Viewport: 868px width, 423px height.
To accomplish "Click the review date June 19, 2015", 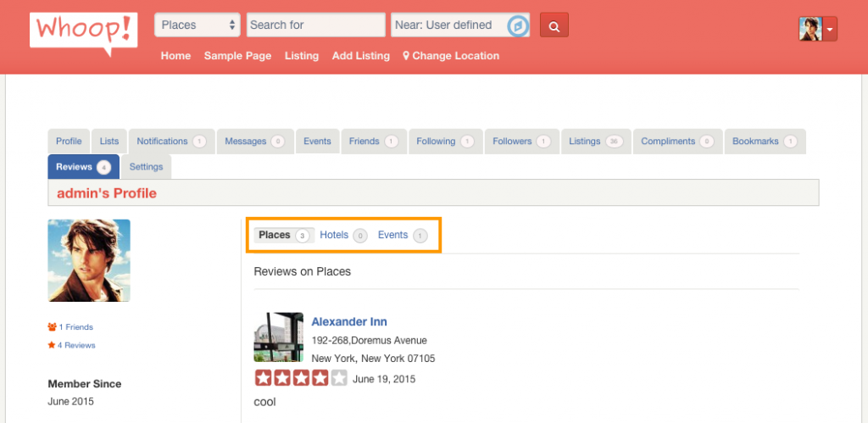I will [x=384, y=379].
